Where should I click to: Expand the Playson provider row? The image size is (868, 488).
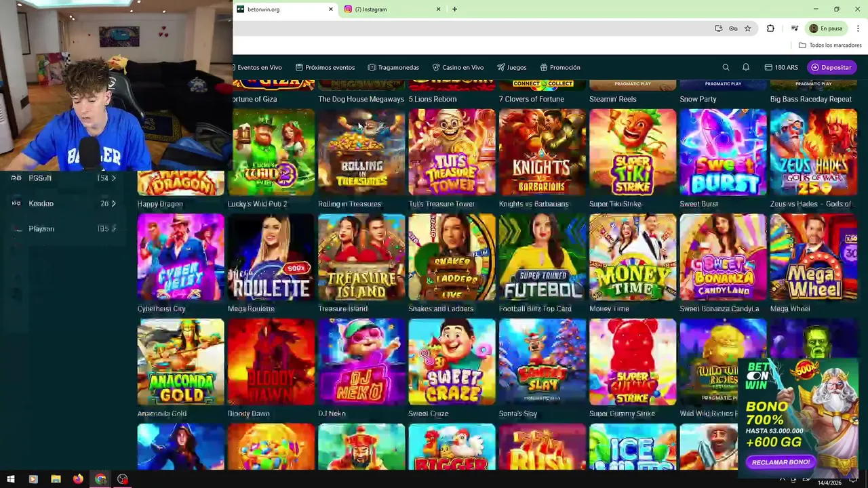click(x=64, y=228)
